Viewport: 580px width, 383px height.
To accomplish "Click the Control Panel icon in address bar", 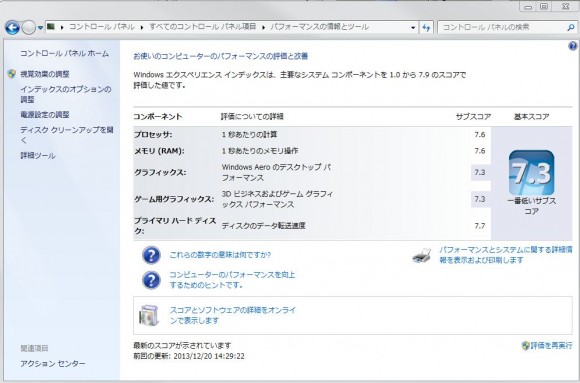I will click(51, 27).
